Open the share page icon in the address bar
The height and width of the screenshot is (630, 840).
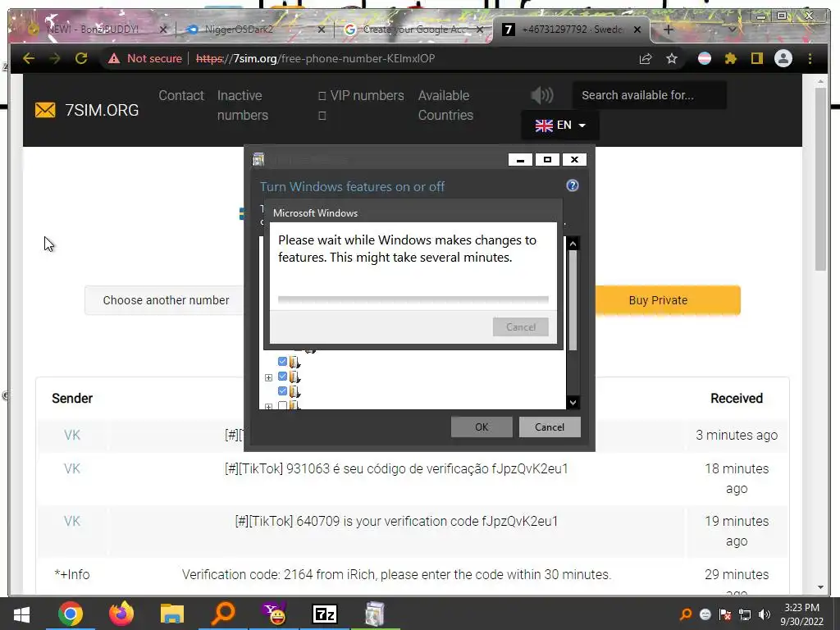coord(646,58)
